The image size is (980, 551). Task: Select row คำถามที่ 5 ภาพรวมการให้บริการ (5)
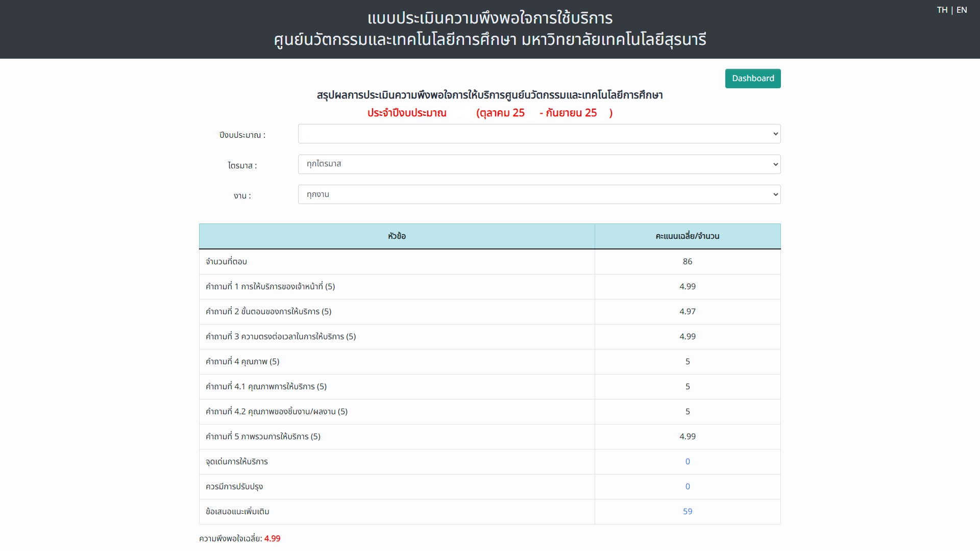coord(489,437)
